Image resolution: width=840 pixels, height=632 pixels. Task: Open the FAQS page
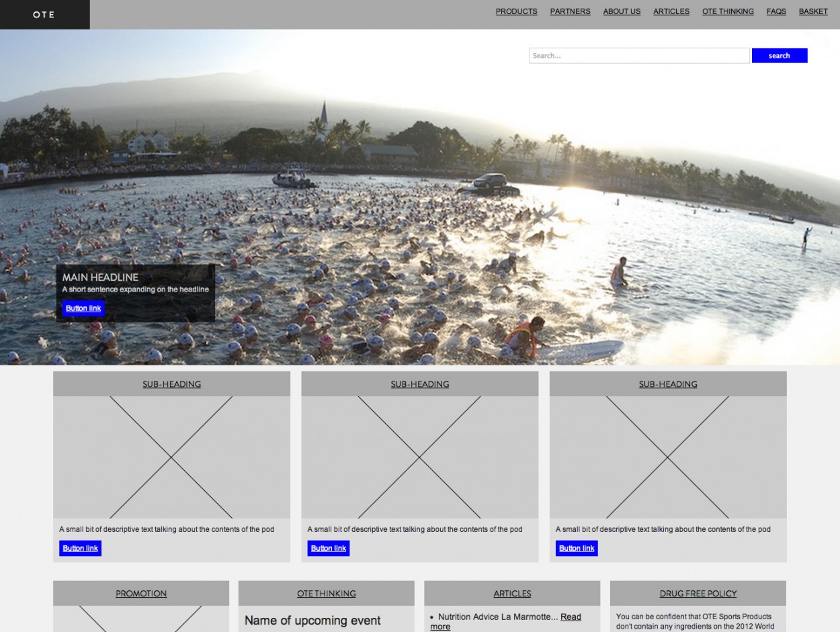(x=776, y=11)
